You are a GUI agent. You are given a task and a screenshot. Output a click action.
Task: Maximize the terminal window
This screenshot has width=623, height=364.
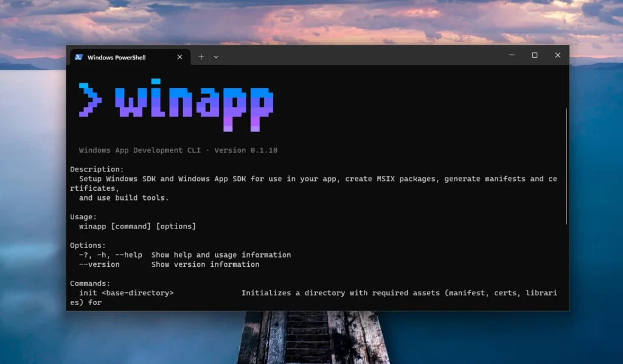pyautogui.click(x=534, y=55)
